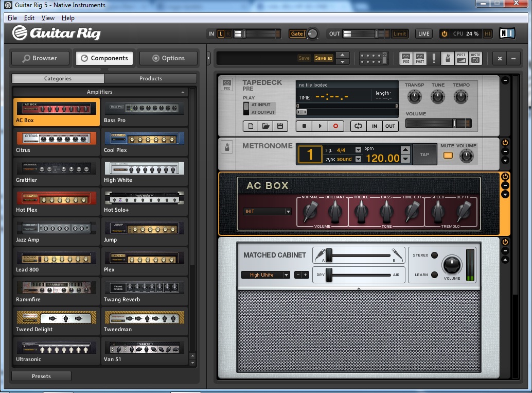This screenshot has width=532, height=393.
Task: Switch to the Browser tab
Action: click(40, 58)
